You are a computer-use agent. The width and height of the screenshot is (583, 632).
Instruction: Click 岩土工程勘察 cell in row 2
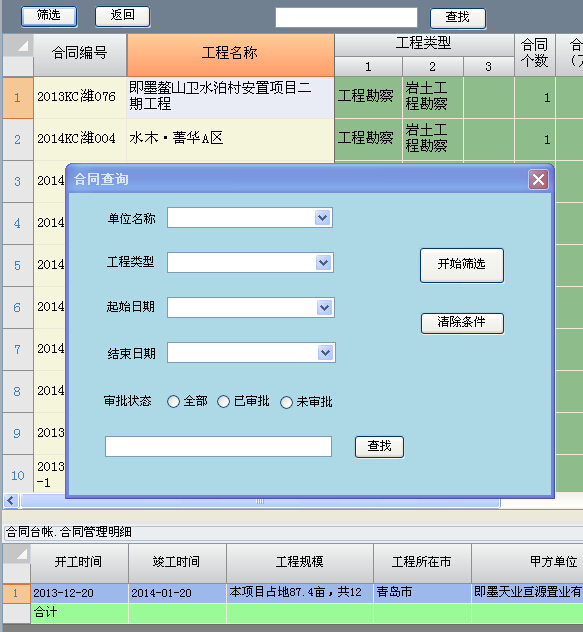pyautogui.click(x=433, y=139)
